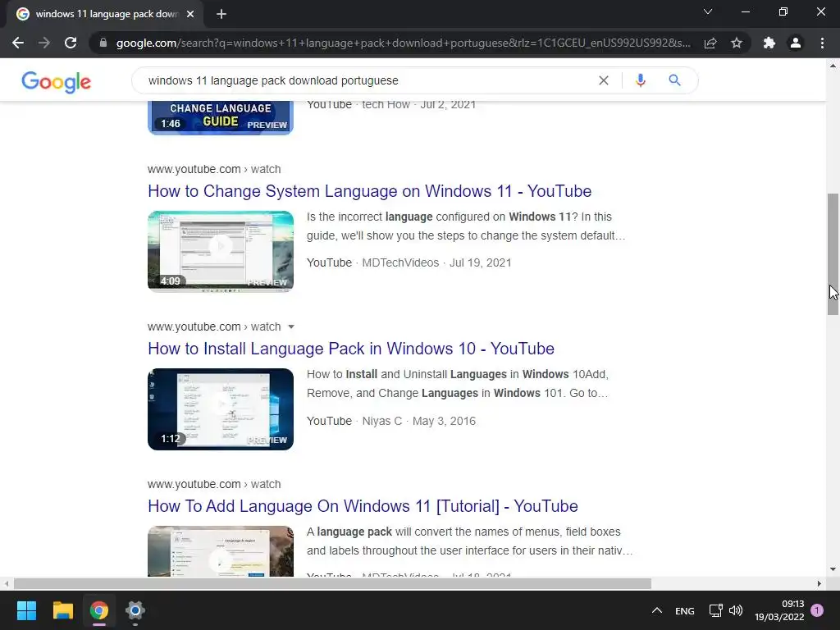Viewport: 840px width, 630px height.
Task: Open How to Install Language Pack link
Action: tap(351, 349)
